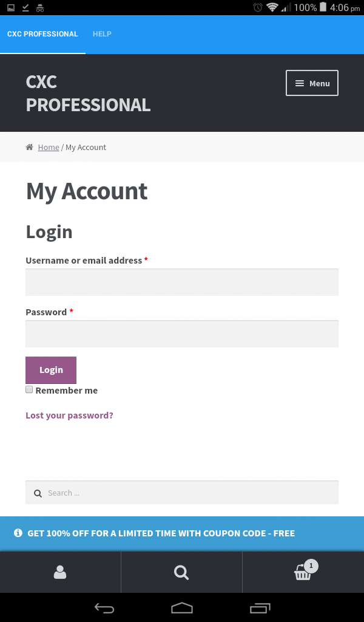Tap the search field magnifier icon
The height and width of the screenshot is (622, 364).
38,493
